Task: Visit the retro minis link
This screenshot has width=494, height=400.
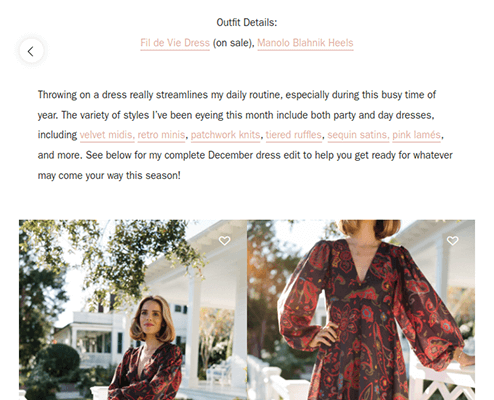Action: pos(161,135)
